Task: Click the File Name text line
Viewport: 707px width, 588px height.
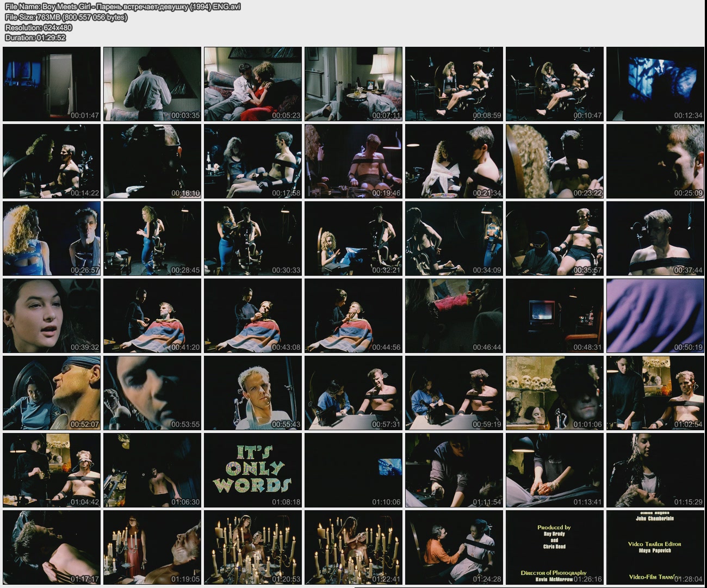Action: pyautogui.click(x=122, y=7)
